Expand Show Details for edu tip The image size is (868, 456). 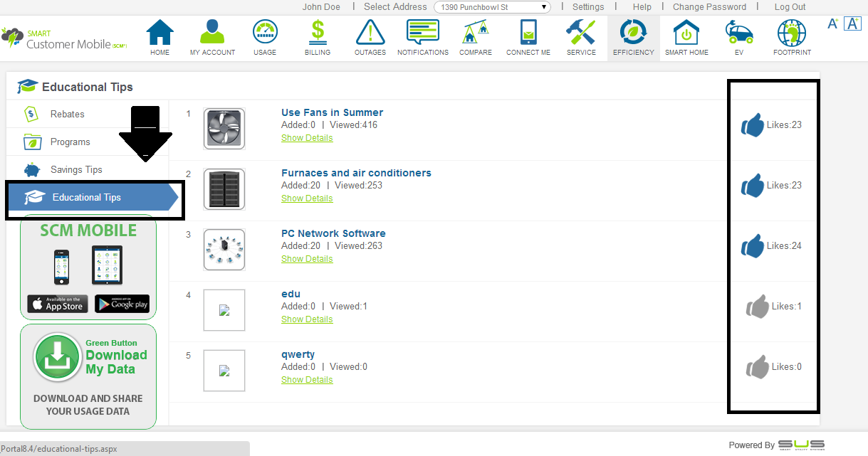pyautogui.click(x=307, y=319)
